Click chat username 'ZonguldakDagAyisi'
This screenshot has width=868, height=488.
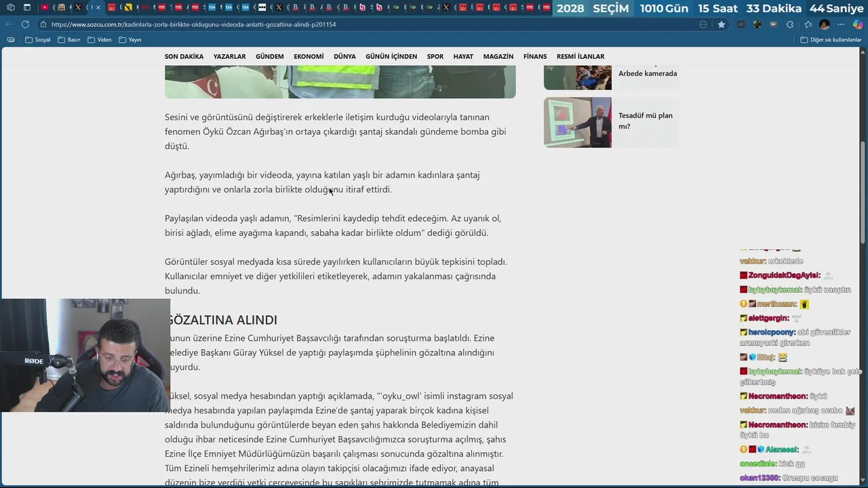[x=784, y=275]
